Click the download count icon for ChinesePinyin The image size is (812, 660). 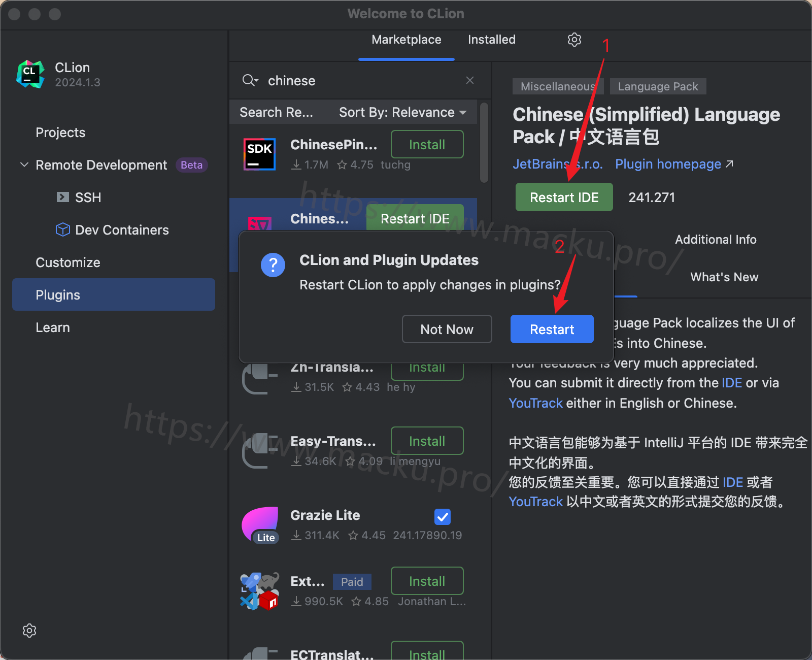point(296,164)
